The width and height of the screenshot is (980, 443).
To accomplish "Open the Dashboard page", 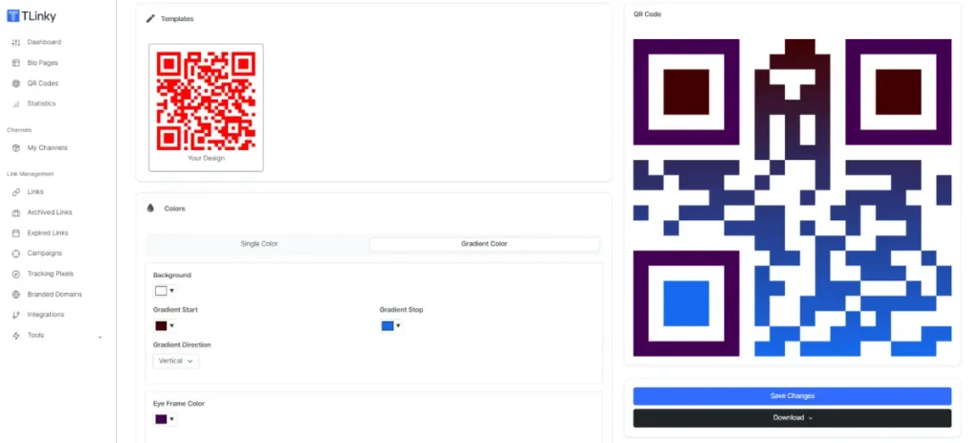I will click(44, 42).
